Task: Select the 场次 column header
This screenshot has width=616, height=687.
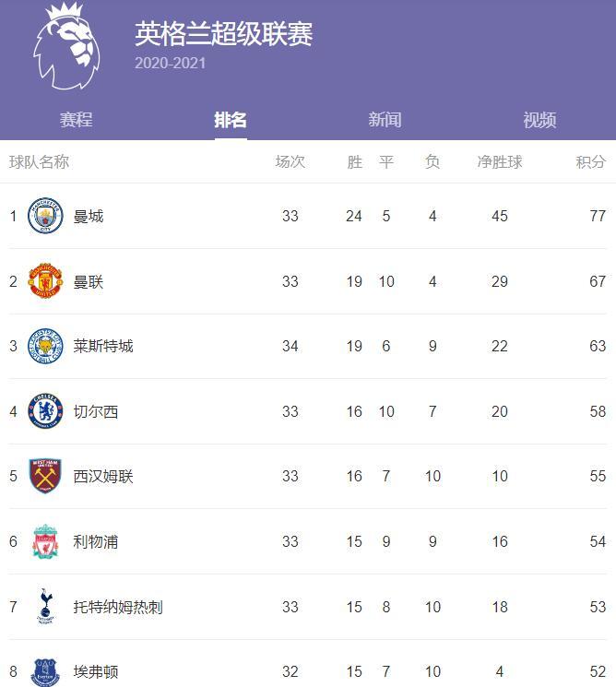Action: (x=290, y=161)
